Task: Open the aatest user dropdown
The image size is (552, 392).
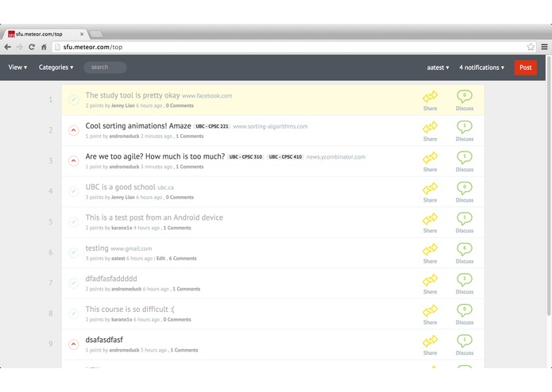Action: [x=438, y=67]
